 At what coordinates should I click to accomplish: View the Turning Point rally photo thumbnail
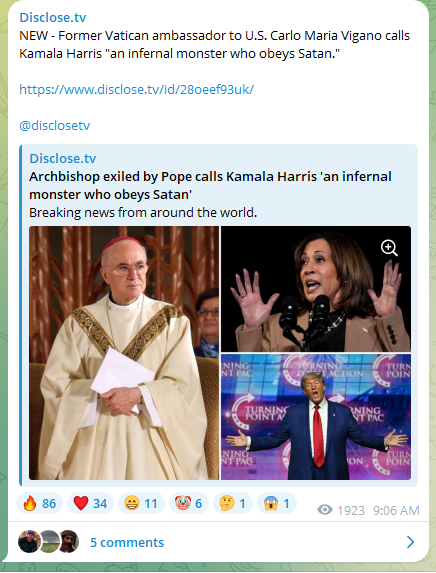(316, 417)
